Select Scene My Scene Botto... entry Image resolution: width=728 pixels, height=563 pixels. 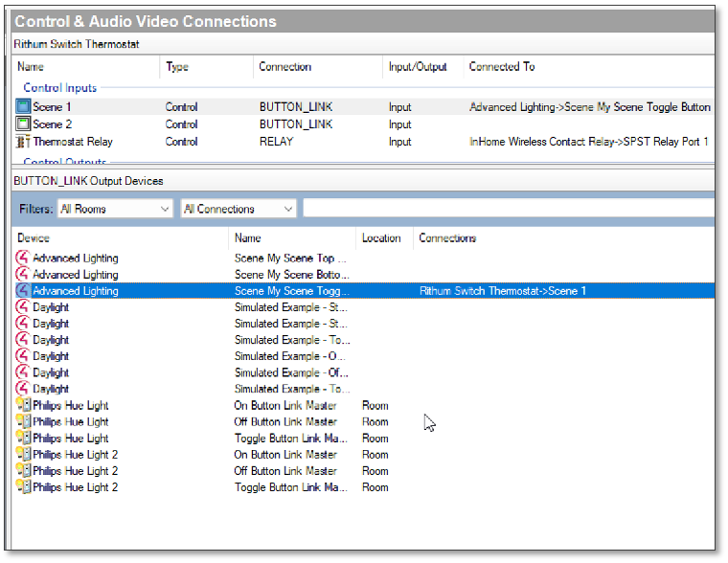coord(291,274)
